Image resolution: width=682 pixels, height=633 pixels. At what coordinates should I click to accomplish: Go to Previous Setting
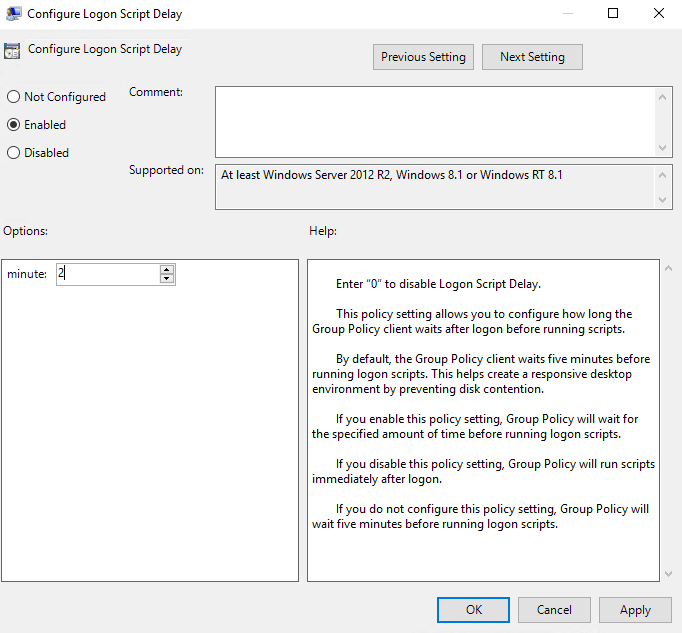point(423,57)
